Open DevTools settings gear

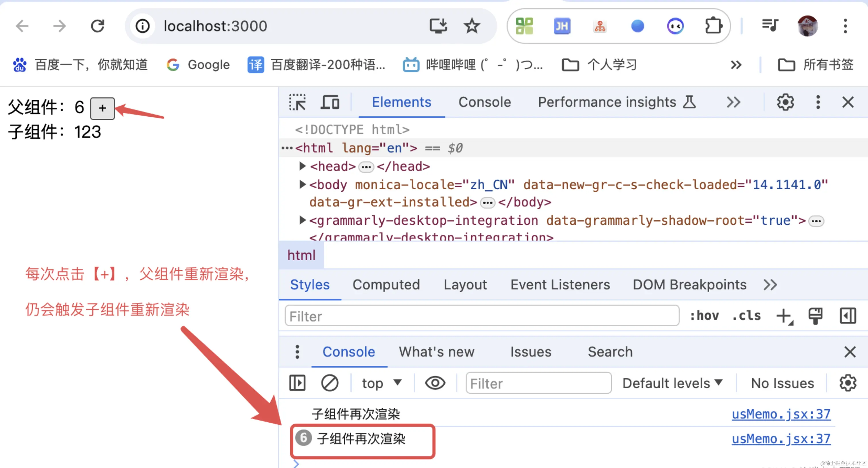point(785,103)
